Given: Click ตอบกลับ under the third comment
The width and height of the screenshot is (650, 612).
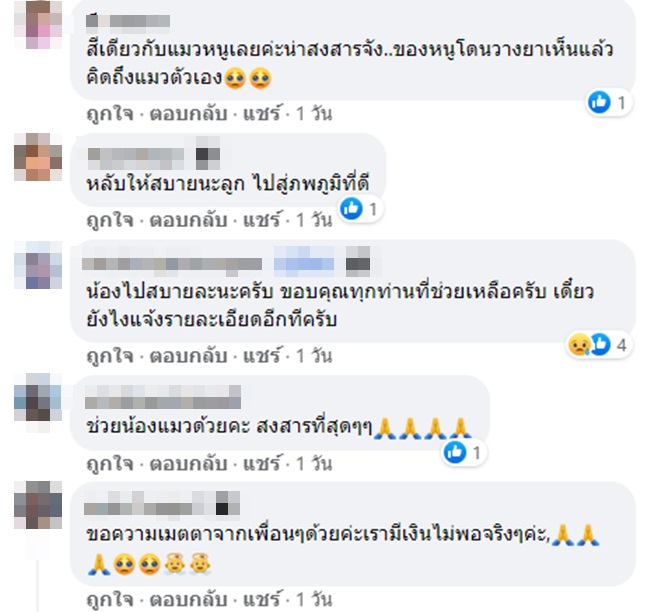Looking at the screenshot, I should tap(188, 356).
